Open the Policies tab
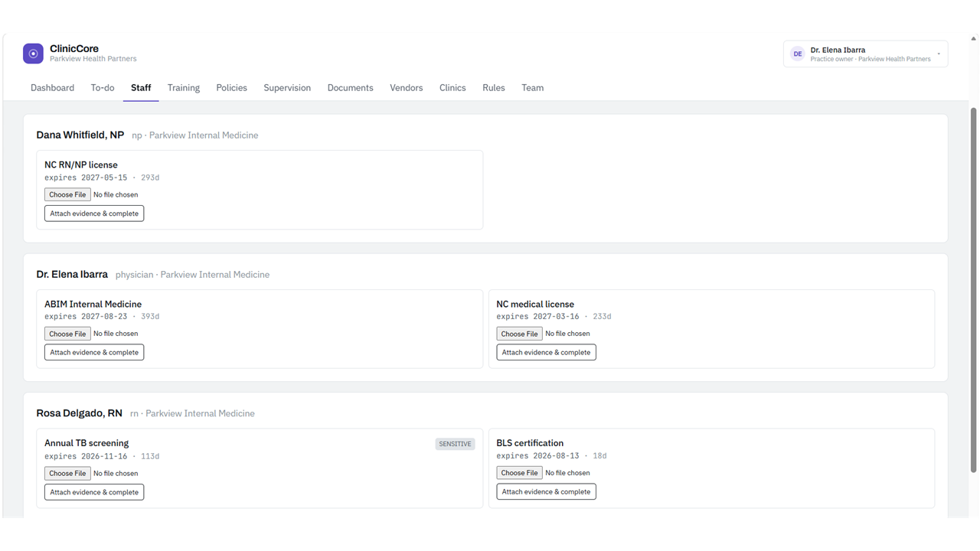Screen dimensions: 980x551 231,88
